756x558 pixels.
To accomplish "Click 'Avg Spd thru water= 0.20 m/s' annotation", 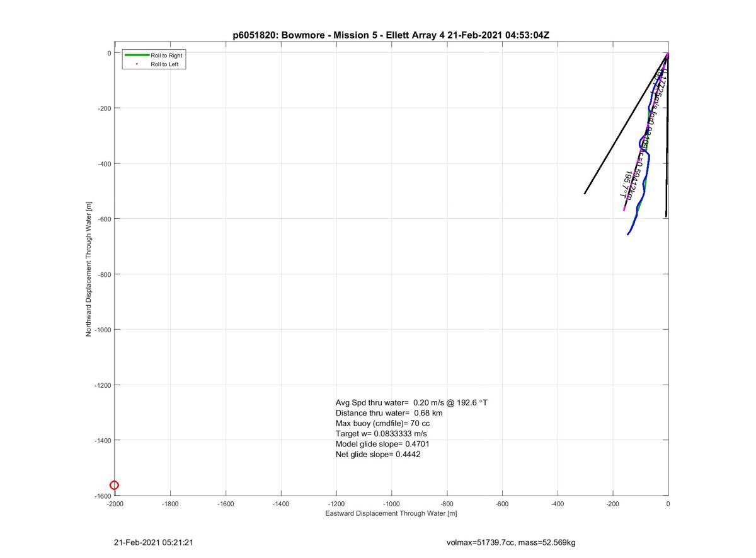I will pyautogui.click(x=411, y=402).
